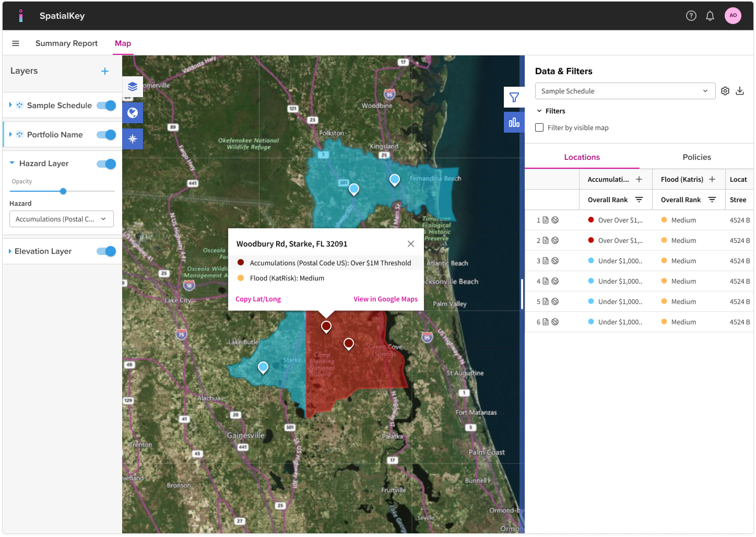Toggle off the Sample Schedule layer
756x537 pixels.
(107, 106)
